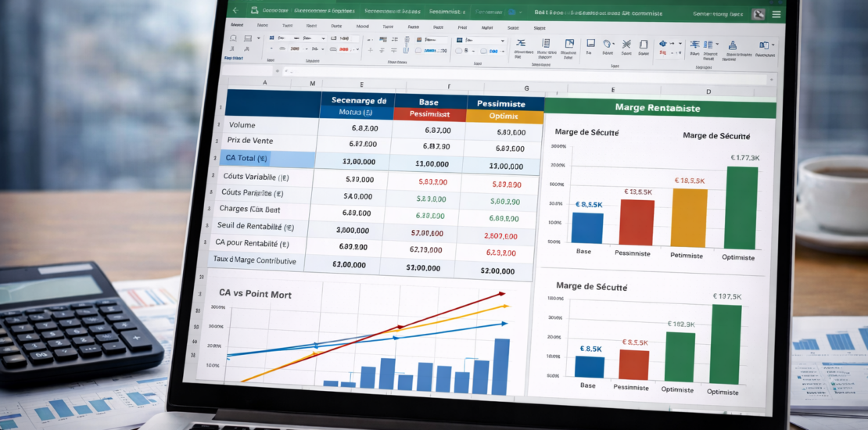The height and width of the screenshot is (430, 868).
Task: Click the orange Optimis sub-header cell
Action: pos(504,116)
